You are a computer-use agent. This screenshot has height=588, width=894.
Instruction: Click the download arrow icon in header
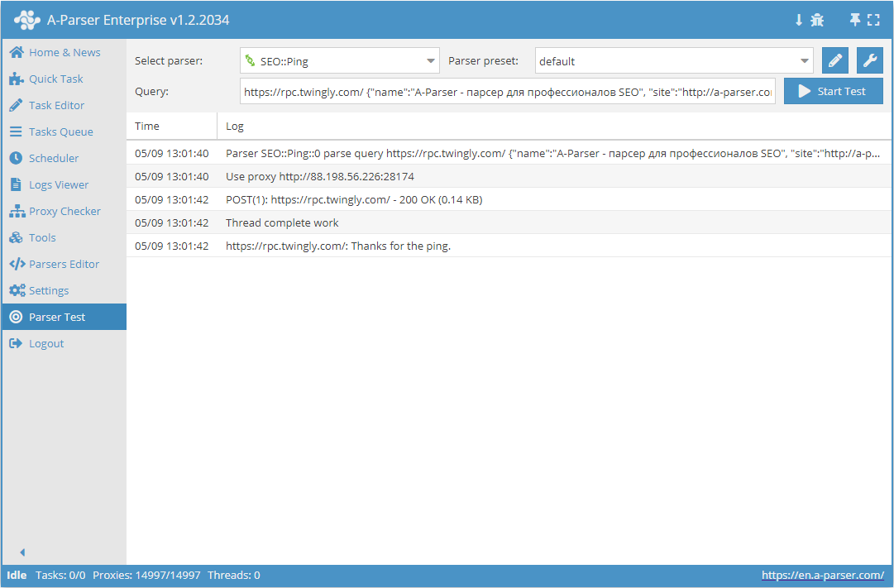pos(799,20)
